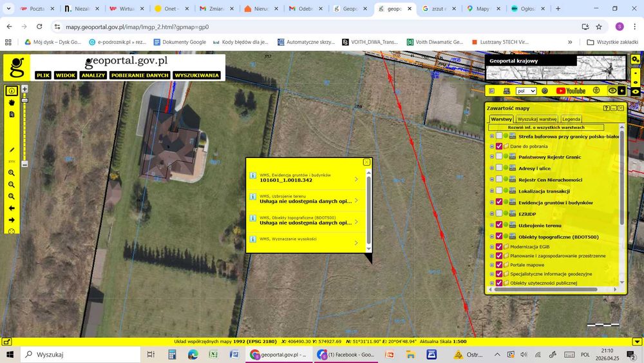Viewport: 644px width, 363px height.
Task: Select the pencil drawing tool
Action: 12,150
